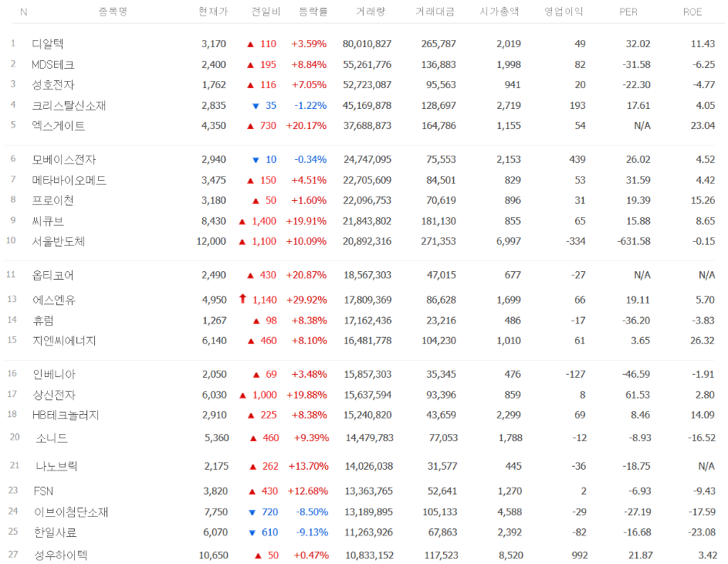
Task: Click the 영업이익 column header
Action: (x=564, y=12)
